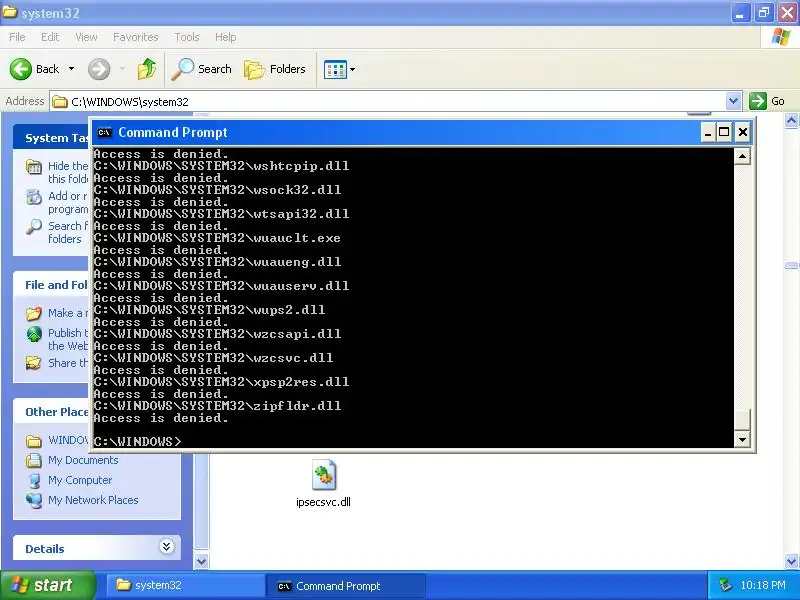This screenshot has width=800, height=600.
Task: Click Command Prompt scrollbar up arrow
Action: tap(742, 156)
